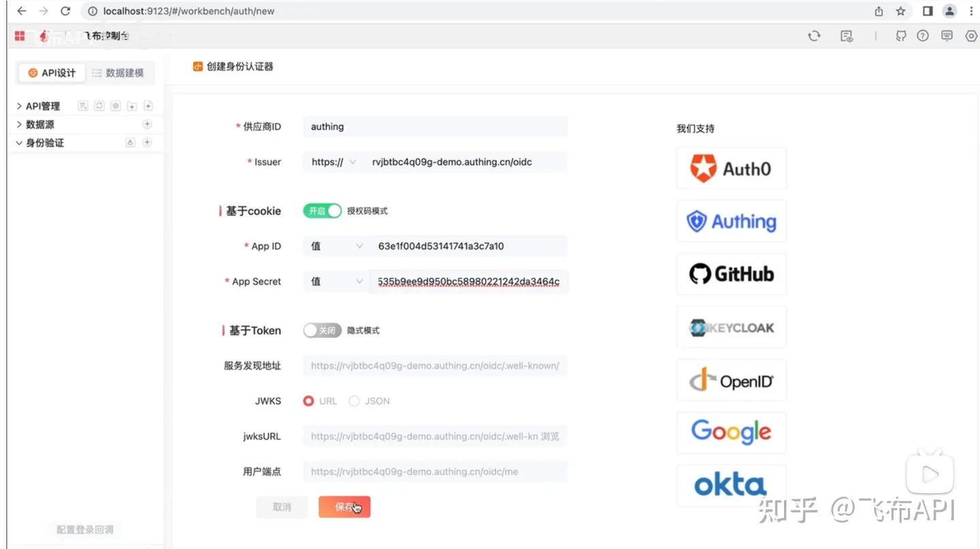Click the 取消 button
The image size is (980, 549).
pyautogui.click(x=282, y=507)
